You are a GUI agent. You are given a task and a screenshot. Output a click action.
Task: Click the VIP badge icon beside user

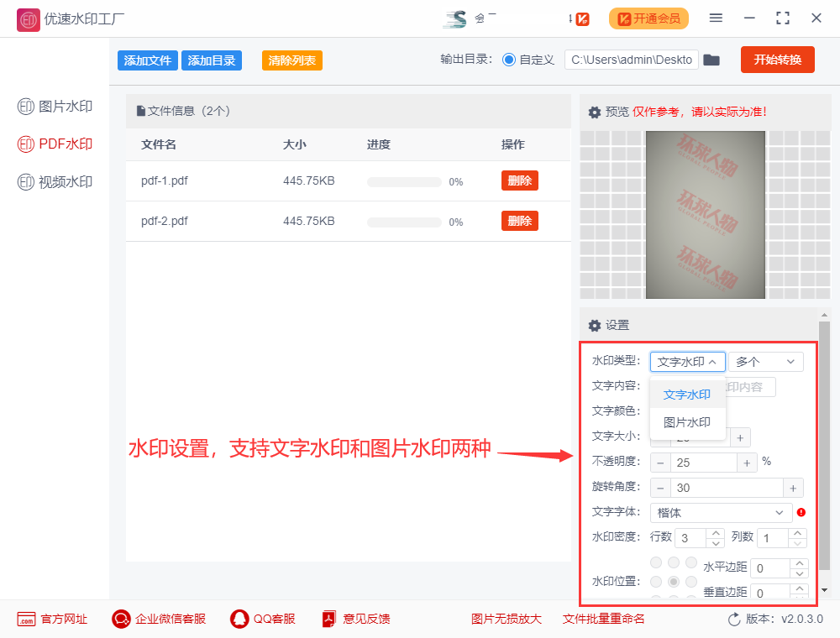click(x=583, y=20)
